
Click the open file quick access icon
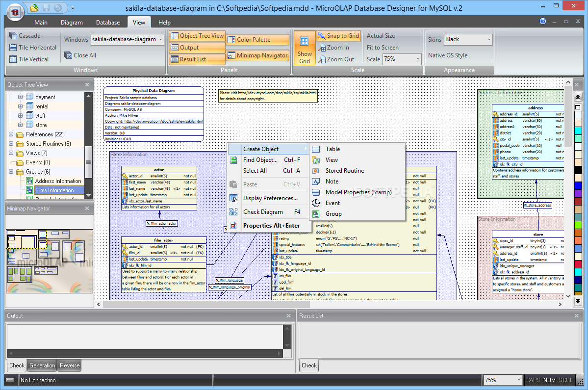click(34, 7)
